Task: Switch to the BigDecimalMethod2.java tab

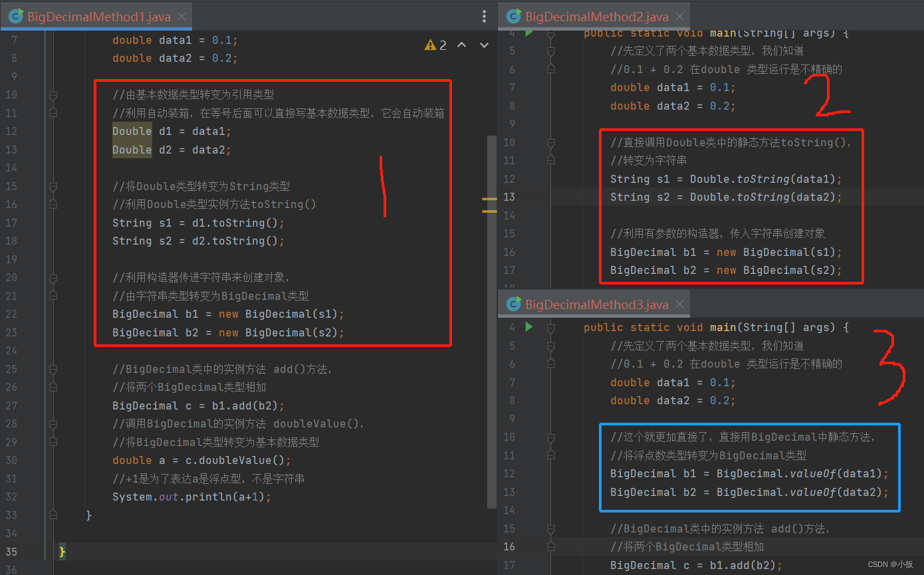Action: click(x=592, y=16)
